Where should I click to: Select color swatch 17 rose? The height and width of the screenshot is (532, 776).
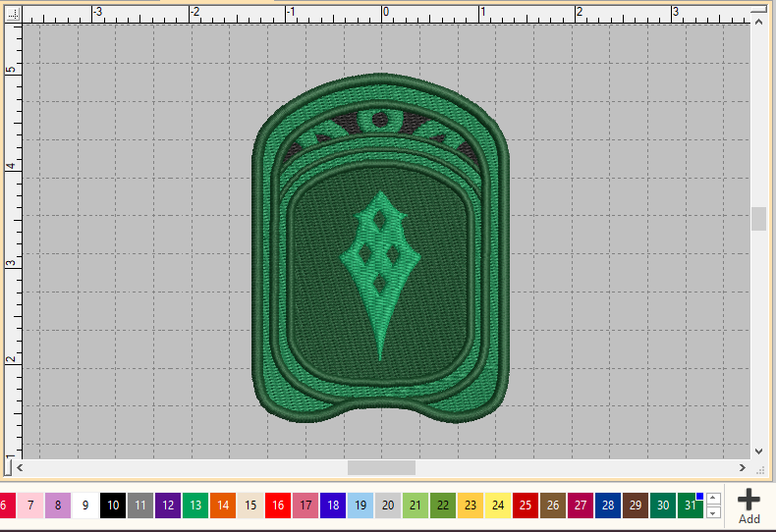point(305,505)
